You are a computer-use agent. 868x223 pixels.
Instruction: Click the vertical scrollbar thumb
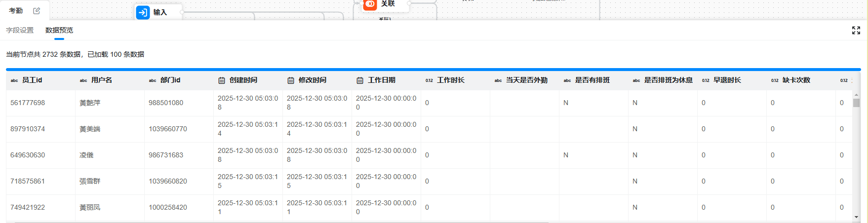click(856, 103)
